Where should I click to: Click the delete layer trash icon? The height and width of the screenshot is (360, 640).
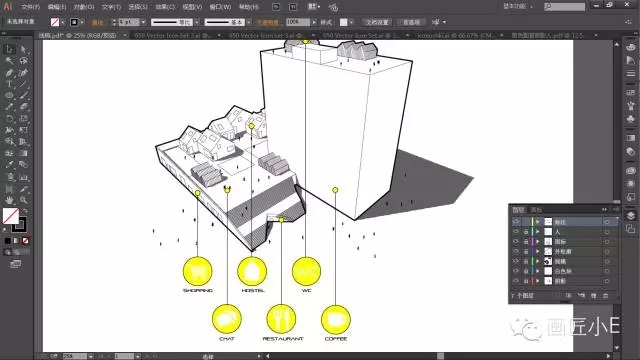[606, 296]
